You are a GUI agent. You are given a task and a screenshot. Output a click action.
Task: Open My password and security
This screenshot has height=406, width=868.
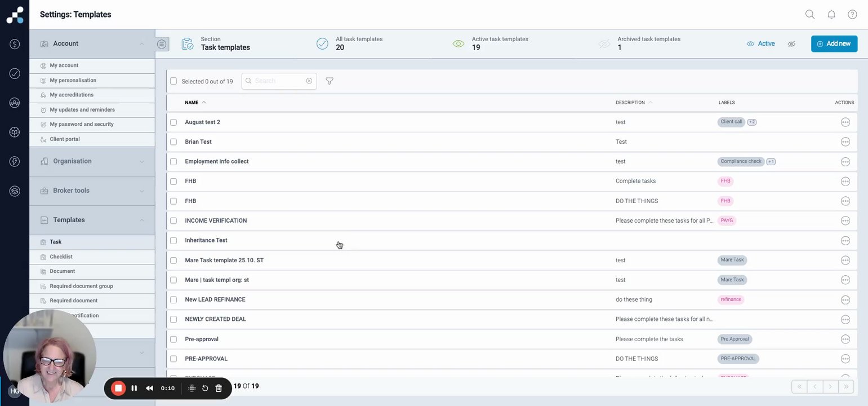92,125
